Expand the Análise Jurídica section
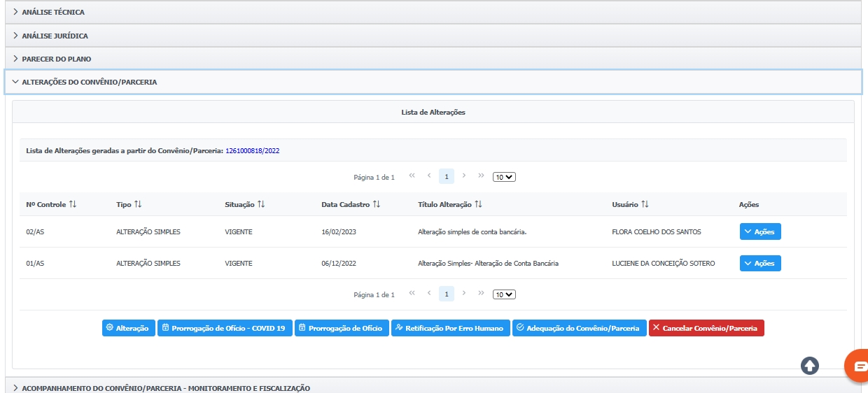Viewport: 868px width, 393px height. tap(55, 36)
